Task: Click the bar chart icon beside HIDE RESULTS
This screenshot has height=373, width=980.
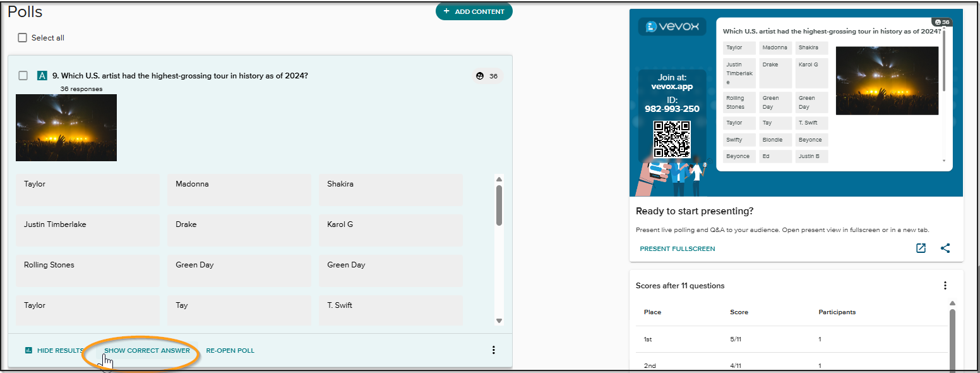Action: pyautogui.click(x=28, y=350)
